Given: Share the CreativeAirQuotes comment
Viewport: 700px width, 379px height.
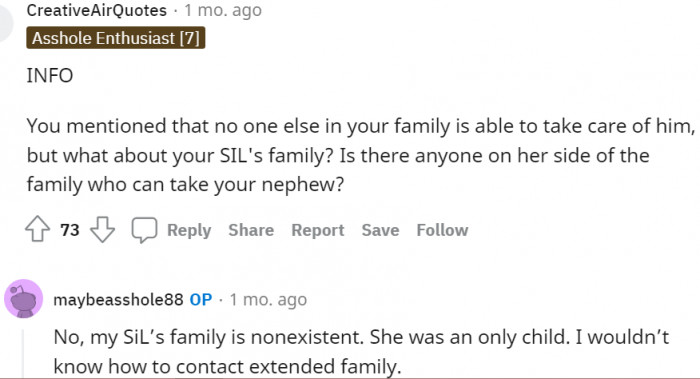Looking at the screenshot, I should pos(251,230).
